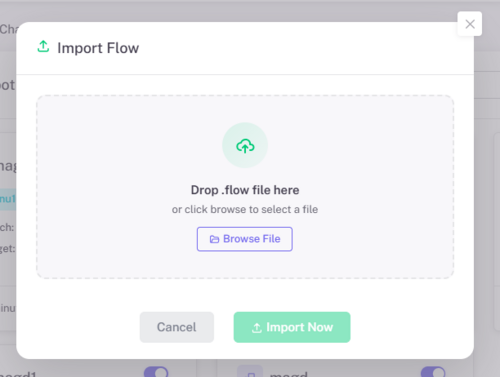The height and width of the screenshot is (377, 500).
Task: Toggle the switch at bottom right behind dialog
Action: click(x=433, y=372)
